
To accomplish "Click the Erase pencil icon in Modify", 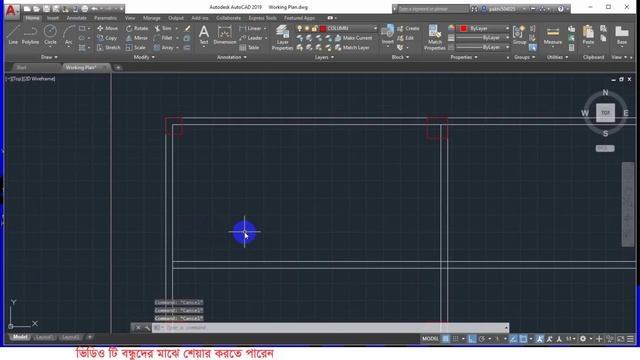I will tap(187, 28).
